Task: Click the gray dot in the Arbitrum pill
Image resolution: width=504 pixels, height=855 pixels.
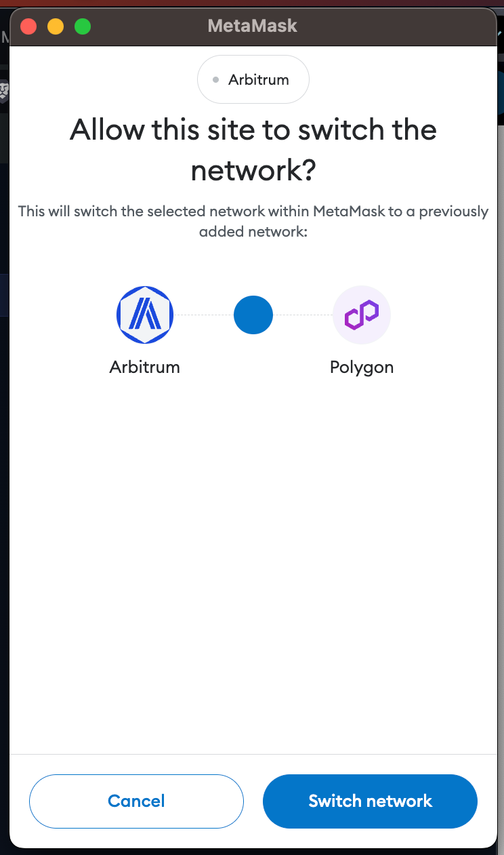Action: point(215,80)
